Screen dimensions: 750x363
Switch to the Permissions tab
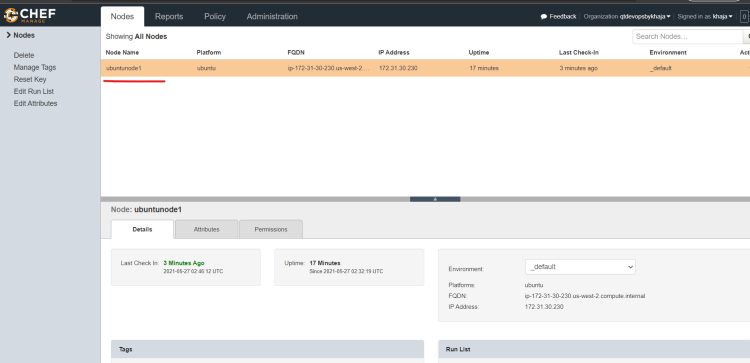click(271, 229)
